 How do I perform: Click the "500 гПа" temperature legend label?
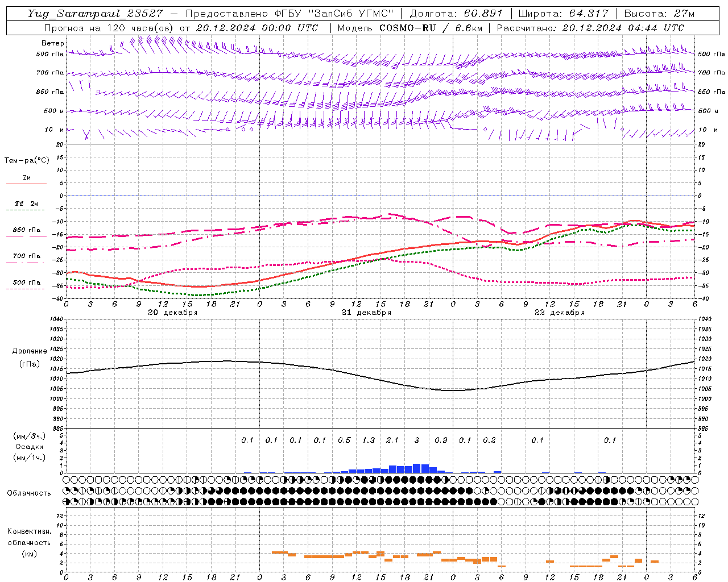[27, 282]
